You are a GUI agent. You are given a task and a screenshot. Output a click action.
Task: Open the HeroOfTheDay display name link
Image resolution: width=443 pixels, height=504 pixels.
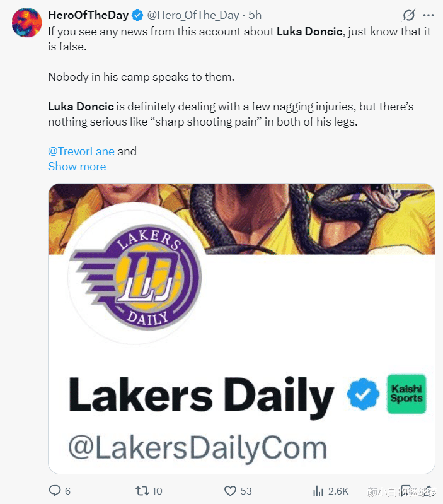coord(88,15)
